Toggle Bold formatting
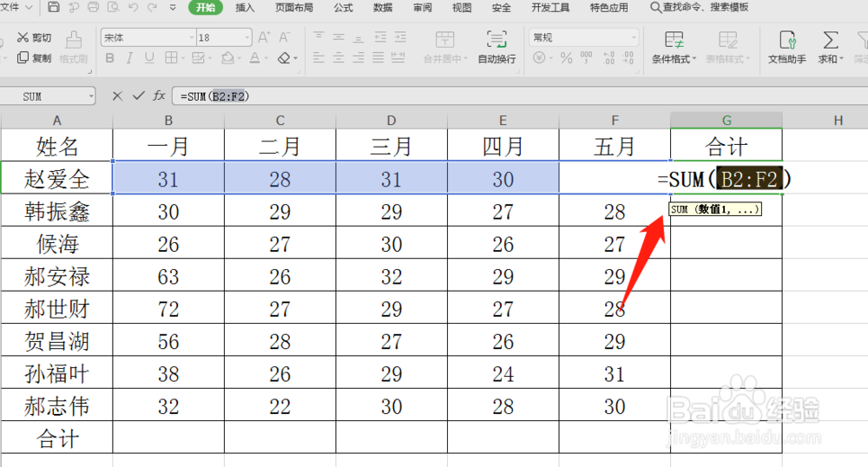The width and height of the screenshot is (868, 467). point(109,57)
